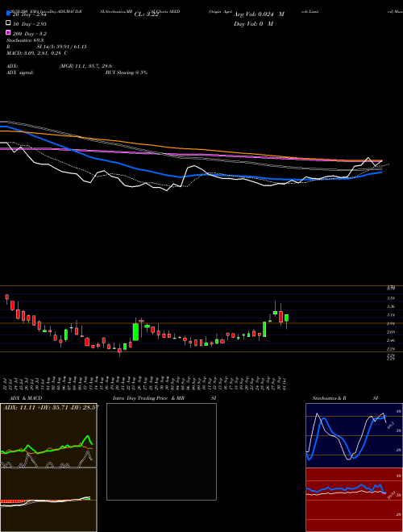The image size is (403, 532).
Task: Click the ADX: 11.11 +DY: 35.71 -DY: 28.57 header
Action: coord(51,407)
